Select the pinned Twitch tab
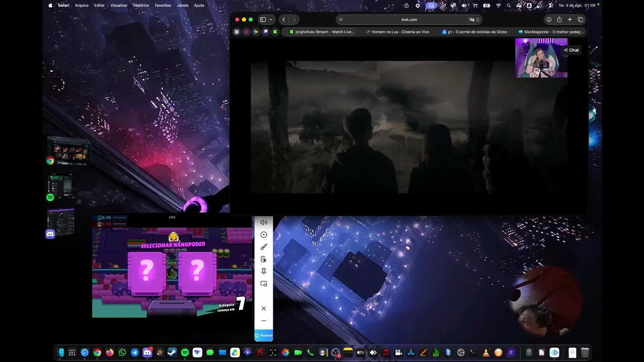Viewport: 644px width, 362px height. [266, 32]
